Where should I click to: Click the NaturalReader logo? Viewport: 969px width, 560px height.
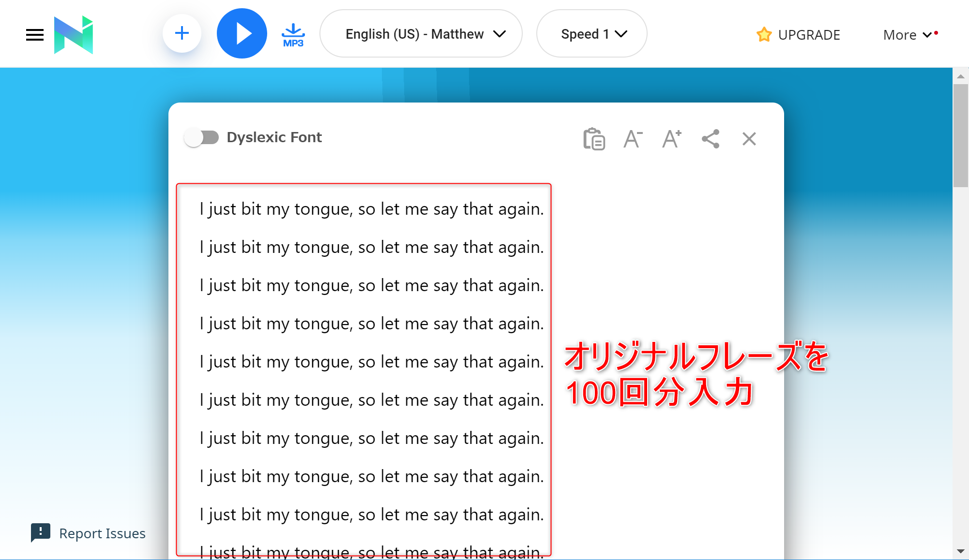74,35
